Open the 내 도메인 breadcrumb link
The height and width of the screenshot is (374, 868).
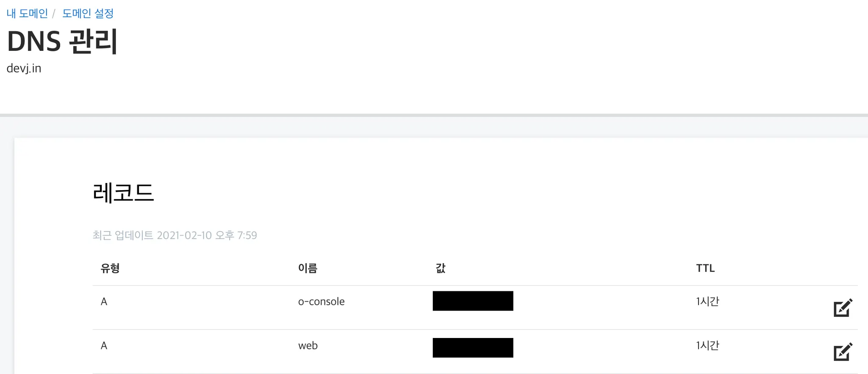click(27, 14)
